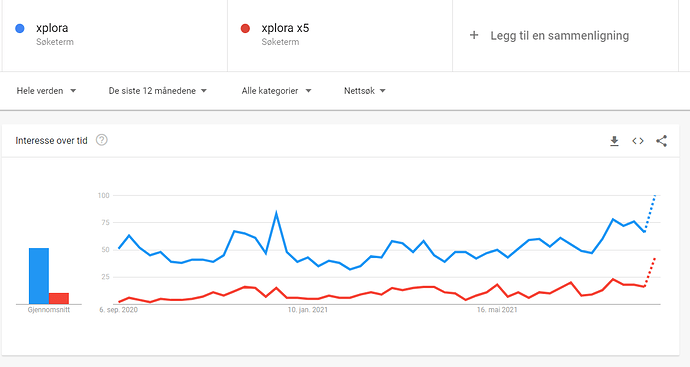Click the dotted red forecast line end
Image resolution: width=690 pixels, height=367 pixels.
(655, 259)
